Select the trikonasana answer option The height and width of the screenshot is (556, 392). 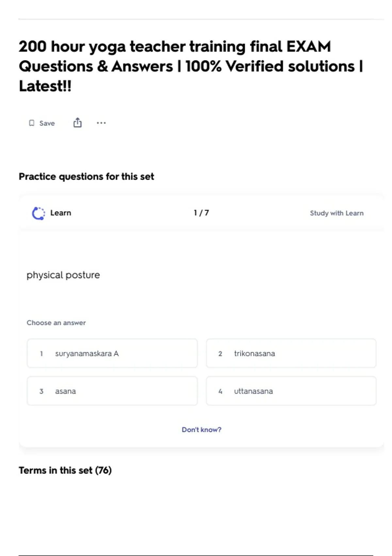(291, 354)
